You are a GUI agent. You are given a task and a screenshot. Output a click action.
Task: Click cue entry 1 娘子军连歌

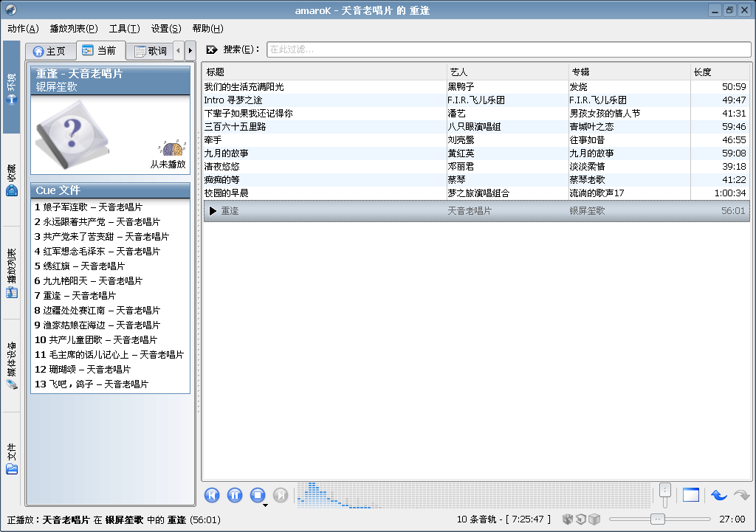[89, 207]
